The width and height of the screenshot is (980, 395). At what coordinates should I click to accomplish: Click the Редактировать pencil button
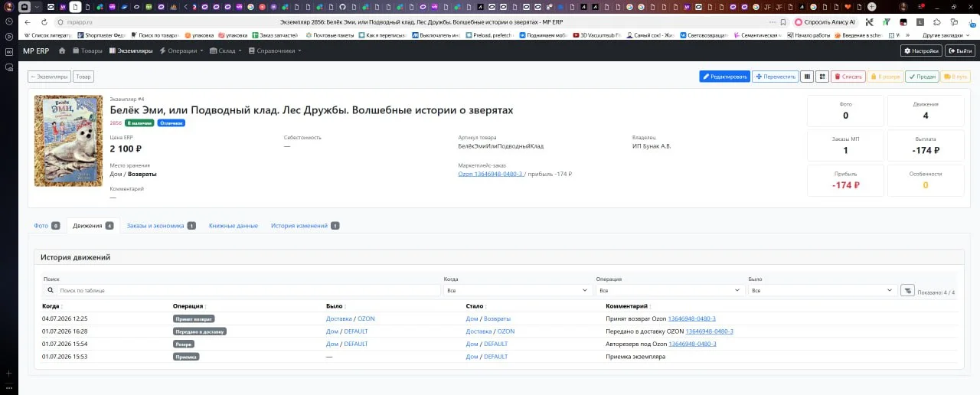(x=724, y=77)
